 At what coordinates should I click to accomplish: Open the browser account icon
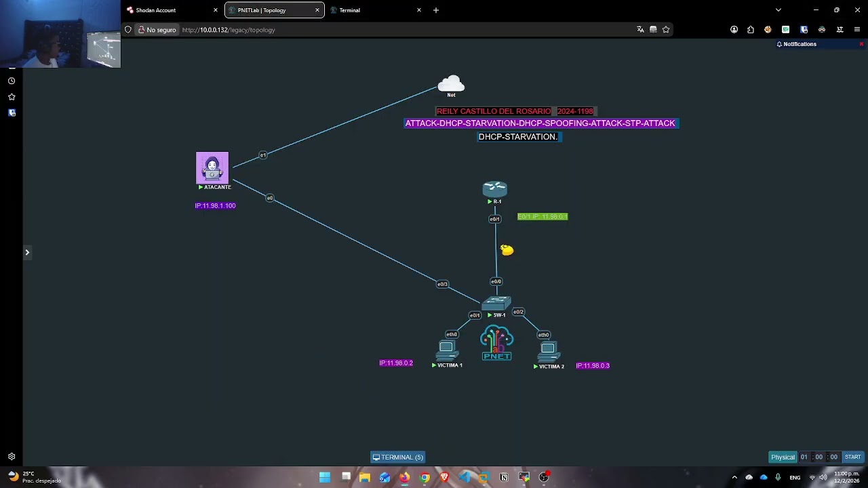click(x=734, y=30)
